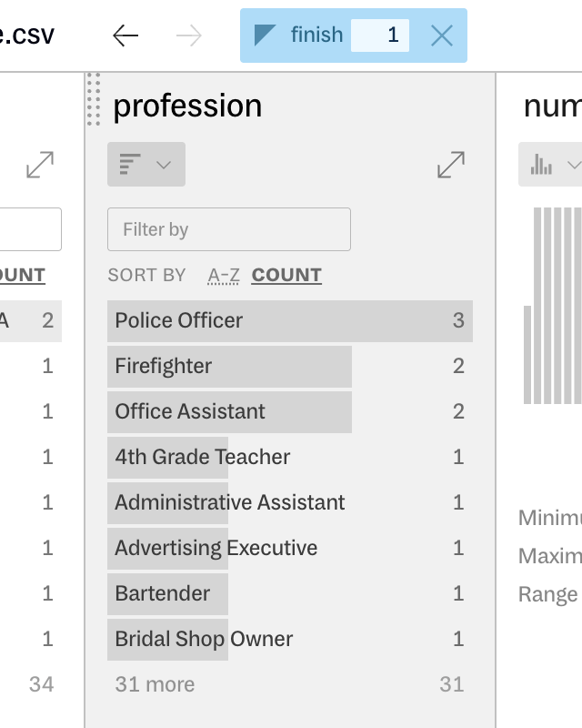Clear the finish search with the X

click(x=443, y=35)
